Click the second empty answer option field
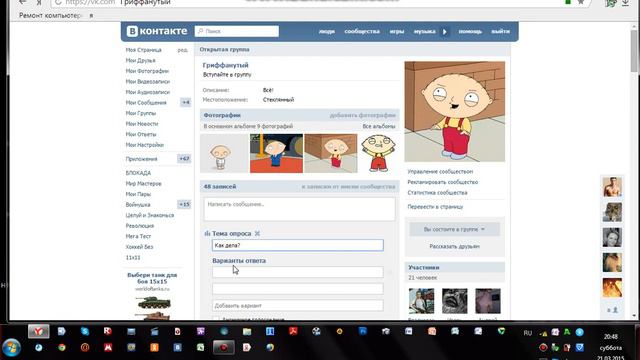The height and width of the screenshot is (360, 640). [x=298, y=289]
